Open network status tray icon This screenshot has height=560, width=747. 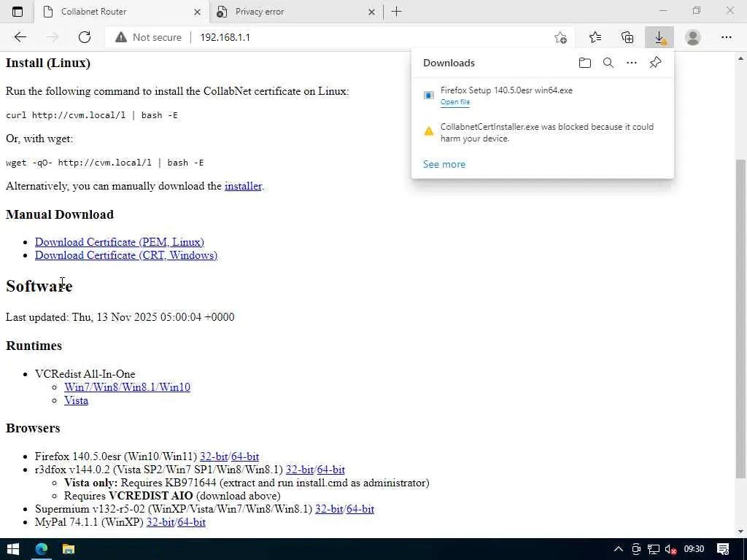(x=653, y=549)
